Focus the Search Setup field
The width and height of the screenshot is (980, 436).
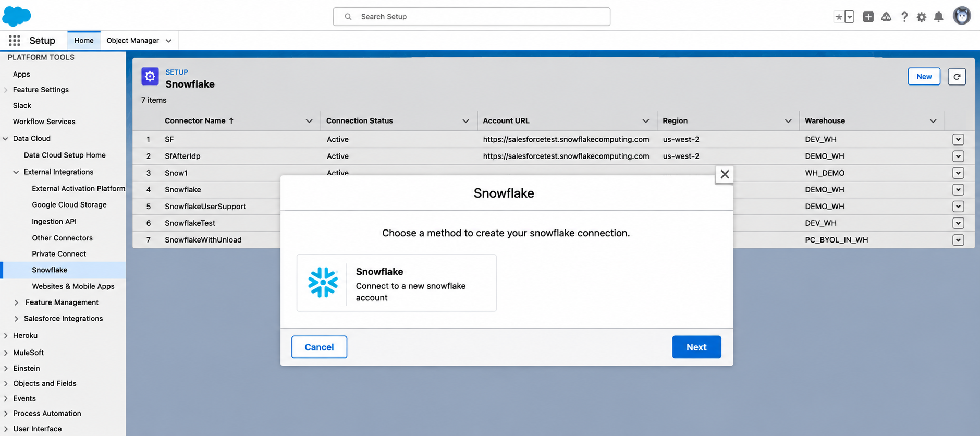coord(471,17)
